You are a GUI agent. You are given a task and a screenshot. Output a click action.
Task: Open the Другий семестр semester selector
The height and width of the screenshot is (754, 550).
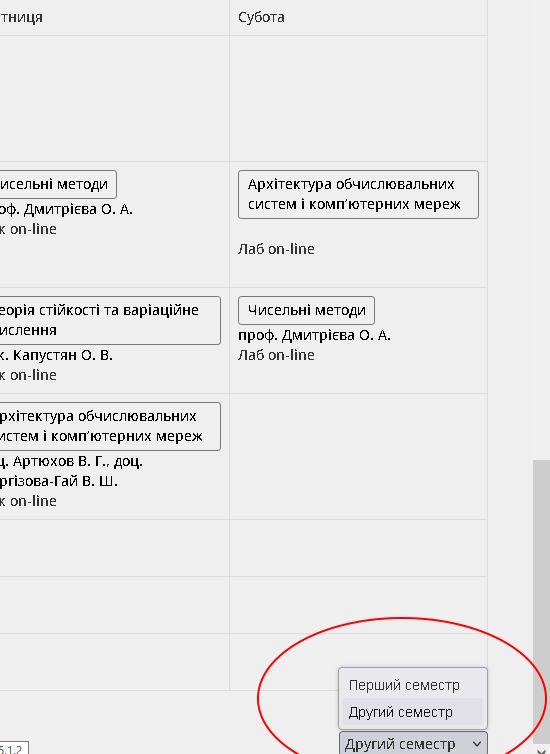point(413,743)
